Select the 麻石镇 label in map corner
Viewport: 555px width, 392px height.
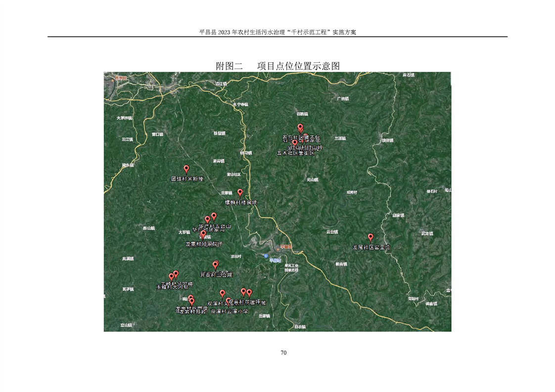[408, 75]
